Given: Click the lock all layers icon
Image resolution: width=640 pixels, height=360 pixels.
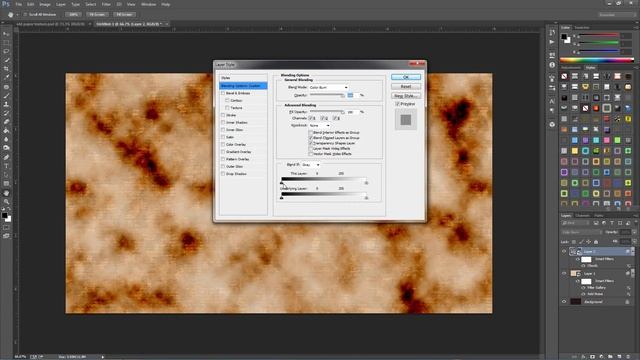Looking at the screenshot, I should coord(596,242).
